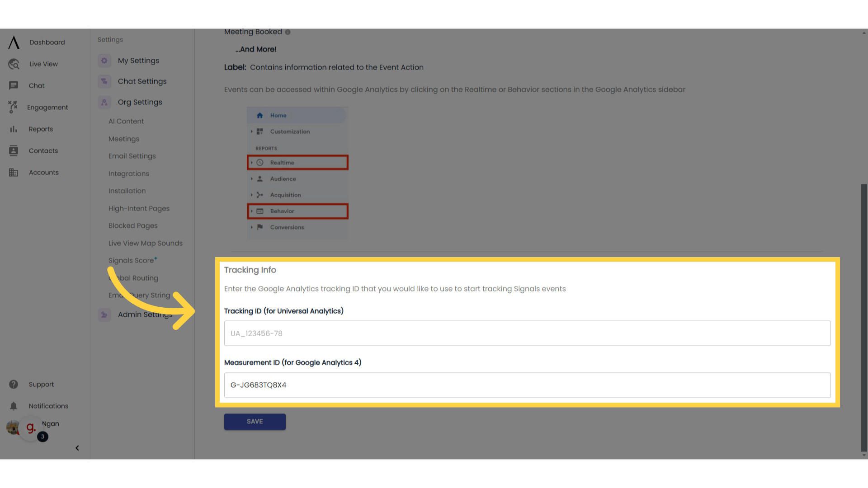The image size is (868, 488).
Task: Open High-Intent Pages settings
Action: point(139,209)
